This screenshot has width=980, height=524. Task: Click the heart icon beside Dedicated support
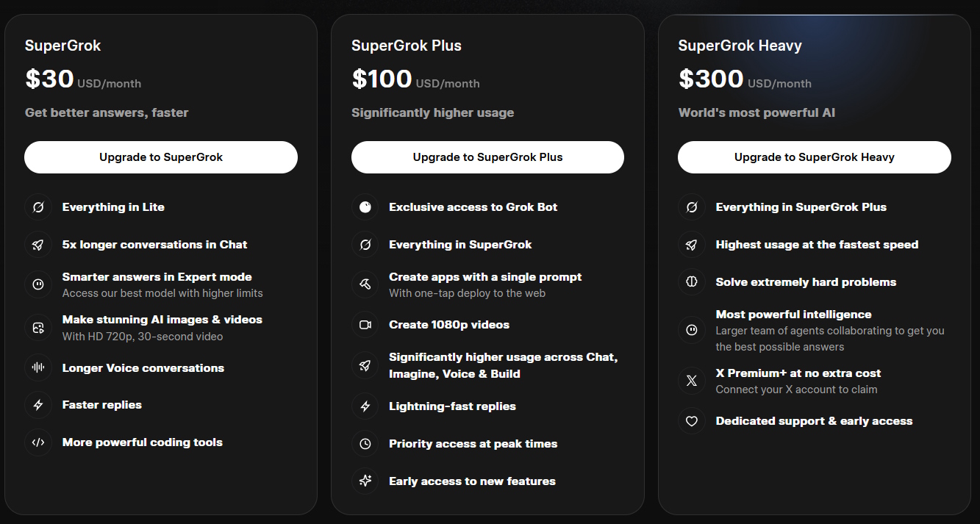pos(691,421)
